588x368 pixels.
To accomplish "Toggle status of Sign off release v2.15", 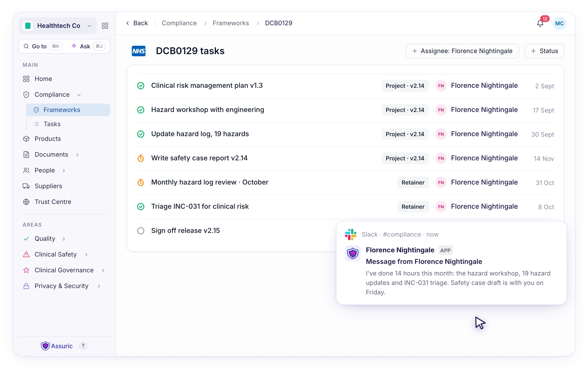I will click(141, 231).
